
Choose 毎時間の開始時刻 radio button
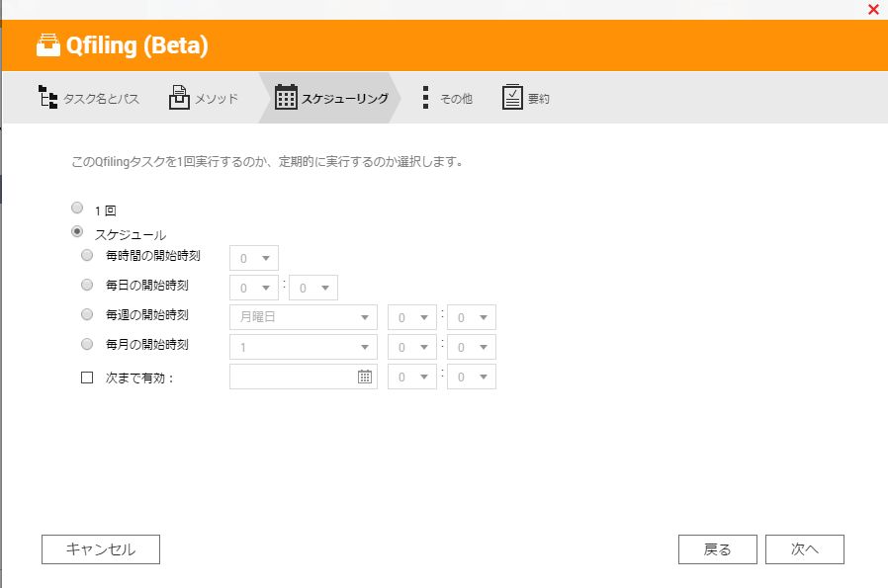87,255
